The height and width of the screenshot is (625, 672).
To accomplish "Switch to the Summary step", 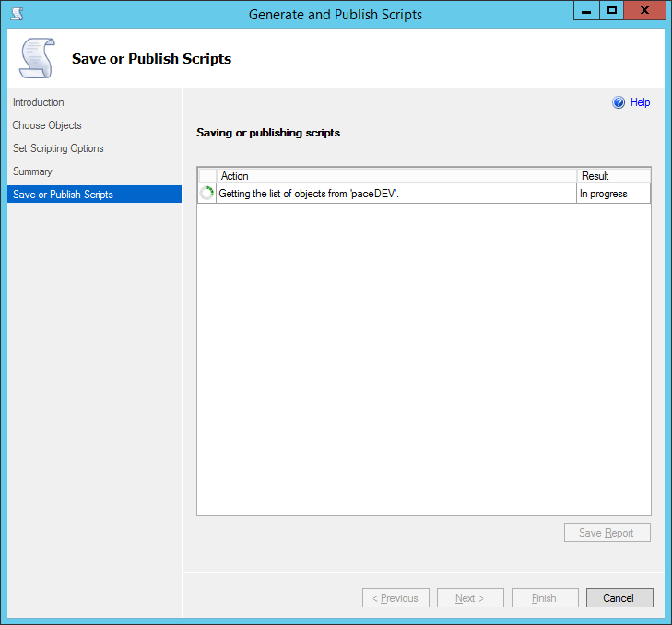I will pyautogui.click(x=32, y=171).
